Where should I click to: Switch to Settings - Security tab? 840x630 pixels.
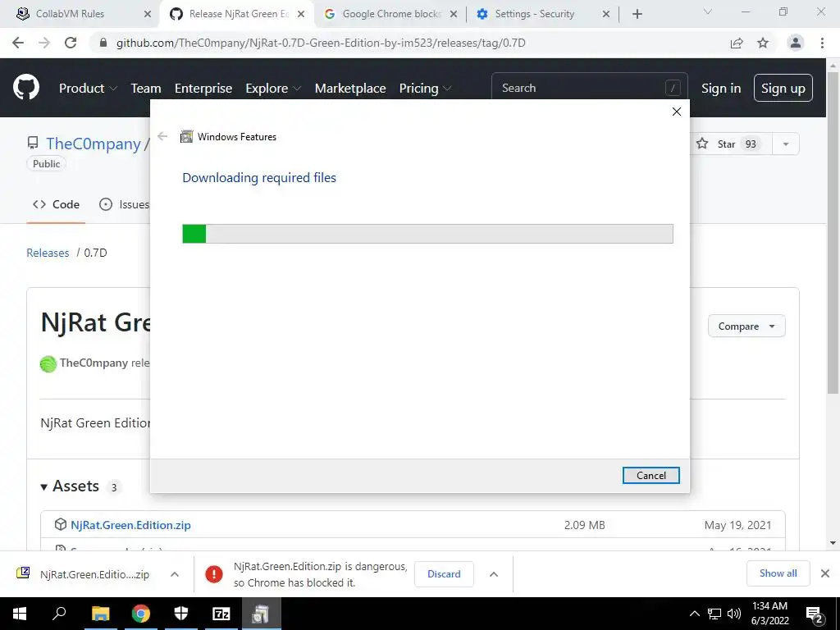(542, 14)
